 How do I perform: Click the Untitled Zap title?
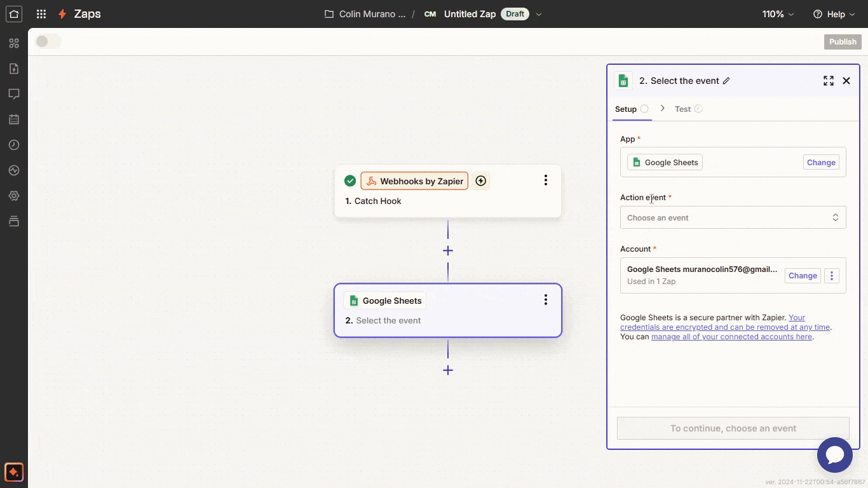point(470,14)
